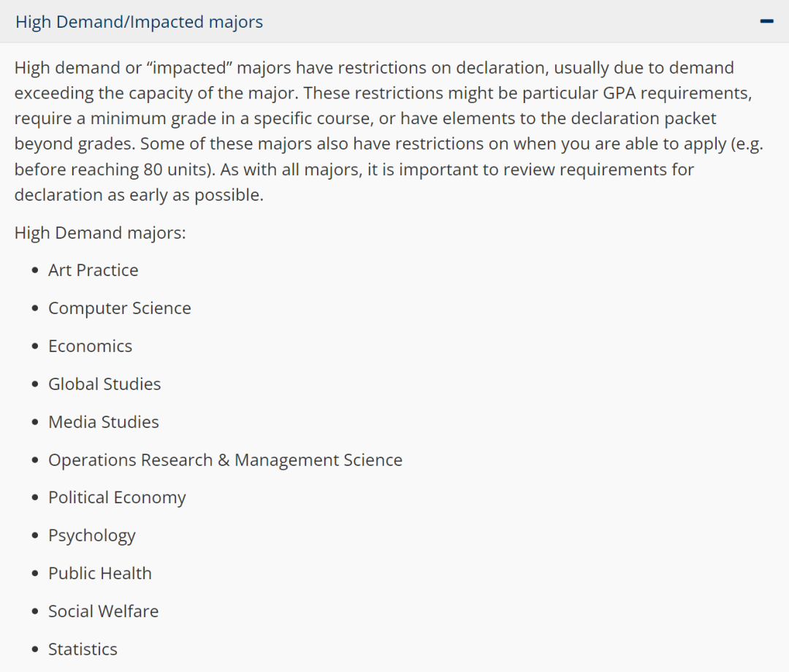The image size is (789, 672).
Task: Select Media Studies in the list
Action: coord(103,422)
